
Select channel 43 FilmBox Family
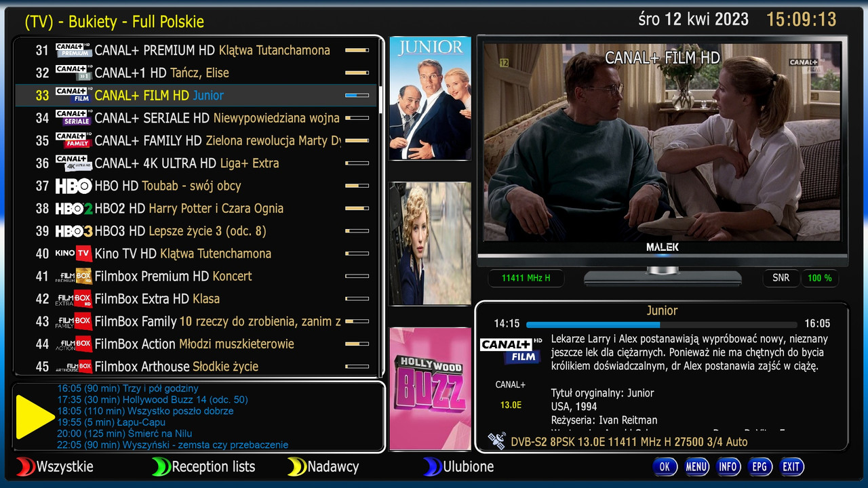(x=196, y=321)
